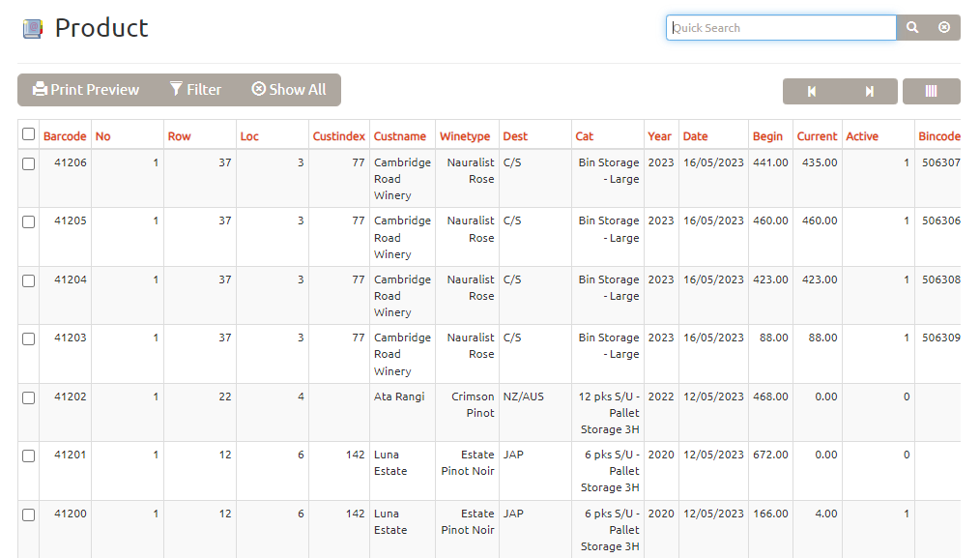Image resolution: width=980 pixels, height=558 pixels.
Task: Sort by the Begin column header
Action: tap(767, 136)
